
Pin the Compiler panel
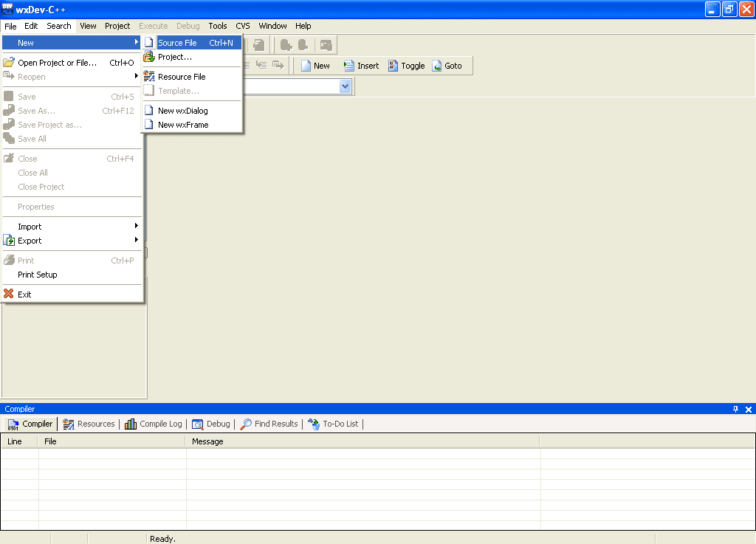[x=735, y=409]
